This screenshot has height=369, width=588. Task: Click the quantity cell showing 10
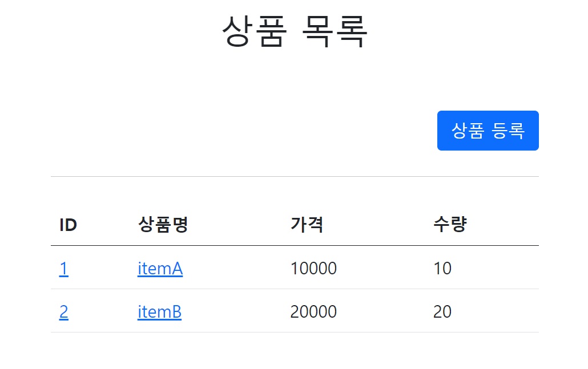click(442, 268)
